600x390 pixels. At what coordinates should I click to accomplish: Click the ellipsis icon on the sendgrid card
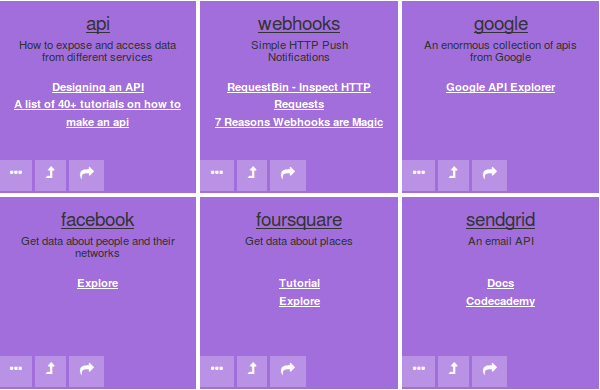[x=419, y=371]
